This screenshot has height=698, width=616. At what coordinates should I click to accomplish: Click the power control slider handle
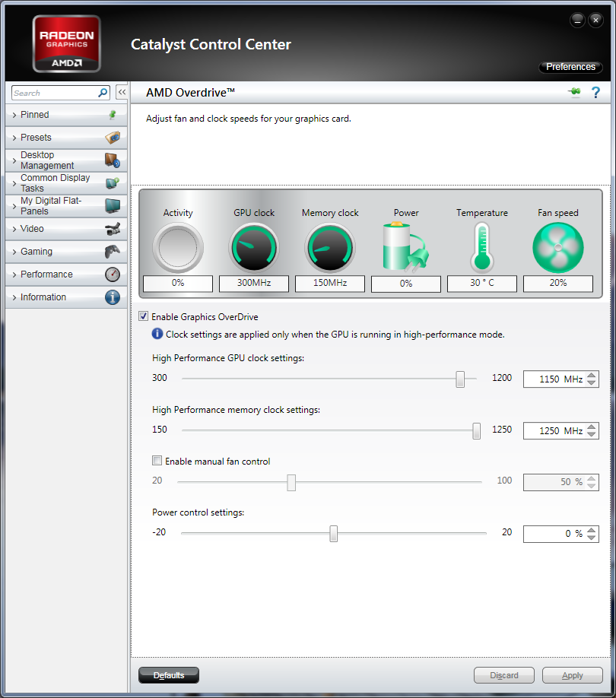click(333, 534)
